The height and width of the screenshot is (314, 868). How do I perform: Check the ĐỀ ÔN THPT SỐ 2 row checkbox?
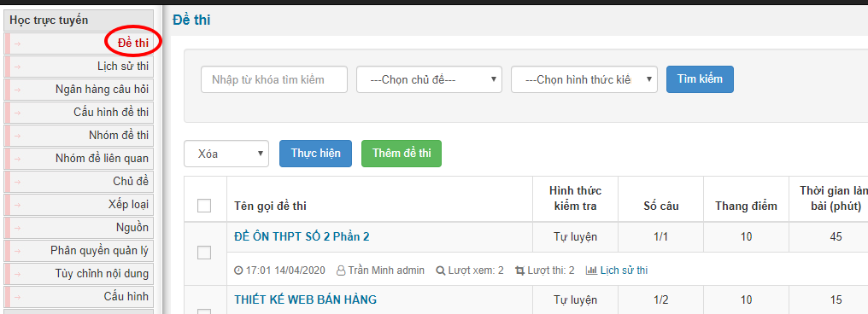click(x=204, y=253)
